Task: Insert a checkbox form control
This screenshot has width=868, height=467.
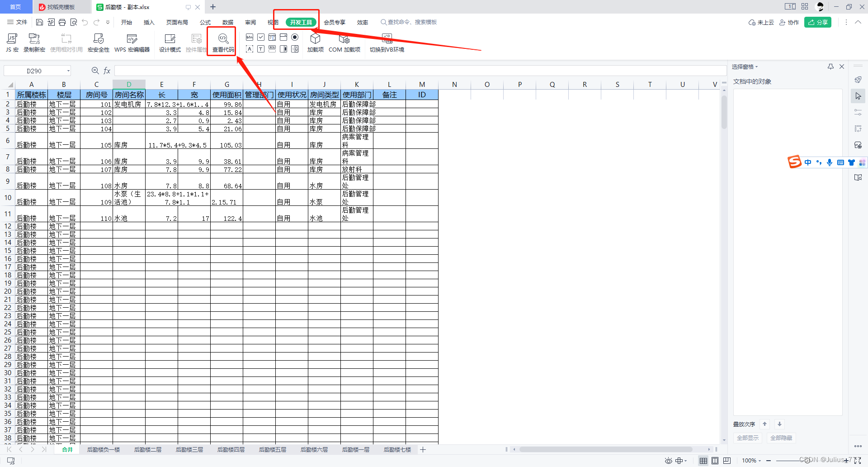Action: click(261, 37)
